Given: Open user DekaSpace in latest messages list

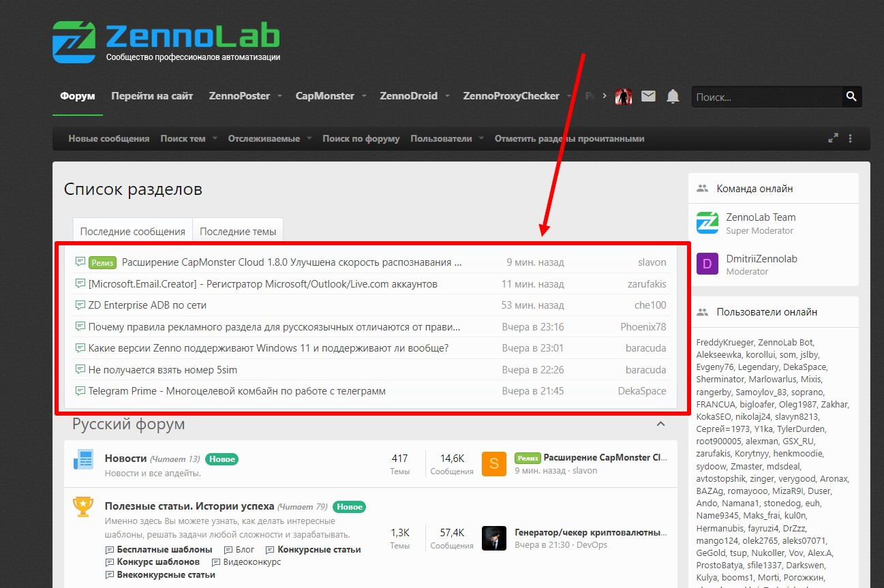Looking at the screenshot, I should coord(642,391).
